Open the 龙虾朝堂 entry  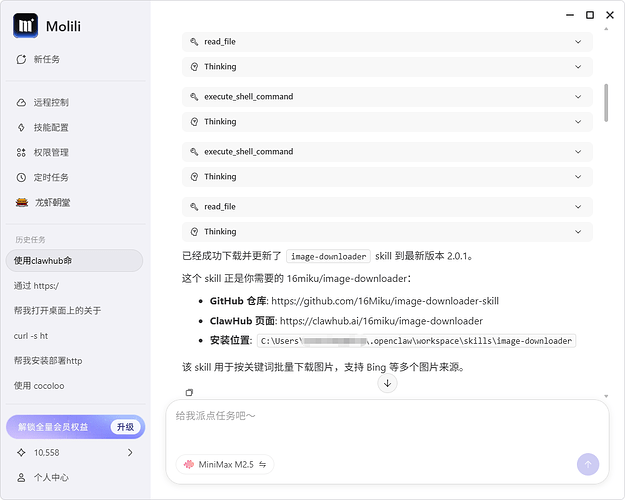(50, 203)
